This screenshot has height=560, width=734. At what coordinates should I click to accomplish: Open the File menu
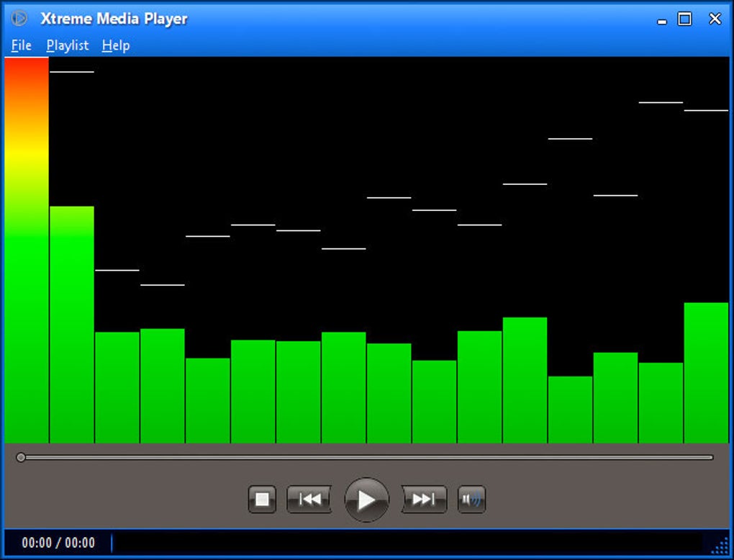click(21, 45)
